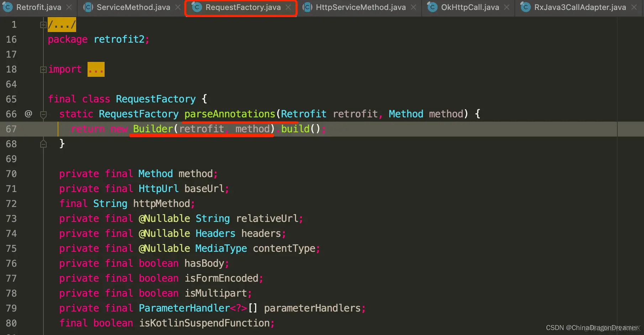Click the Builder constructor call on line 67
Viewport: 644px width, 335px height.
(x=153, y=129)
